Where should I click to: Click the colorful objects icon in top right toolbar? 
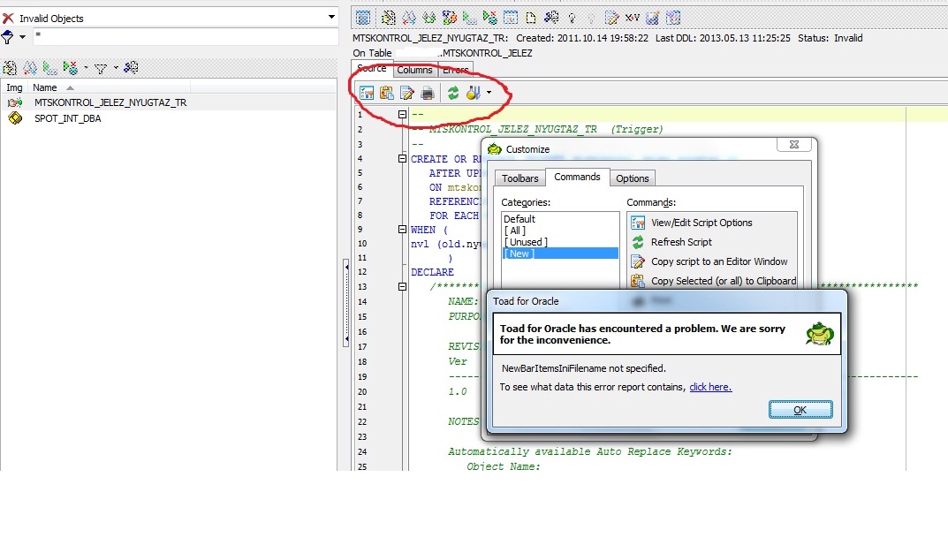tap(449, 19)
